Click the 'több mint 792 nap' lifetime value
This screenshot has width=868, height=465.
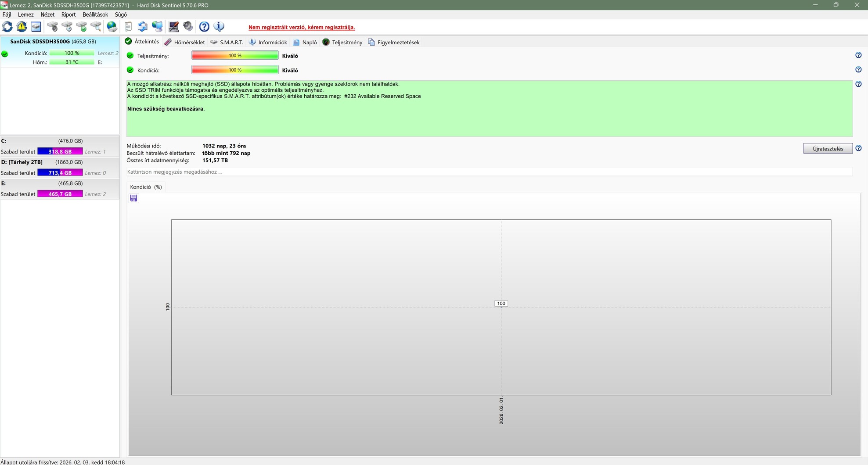click(x=226, y=153)
